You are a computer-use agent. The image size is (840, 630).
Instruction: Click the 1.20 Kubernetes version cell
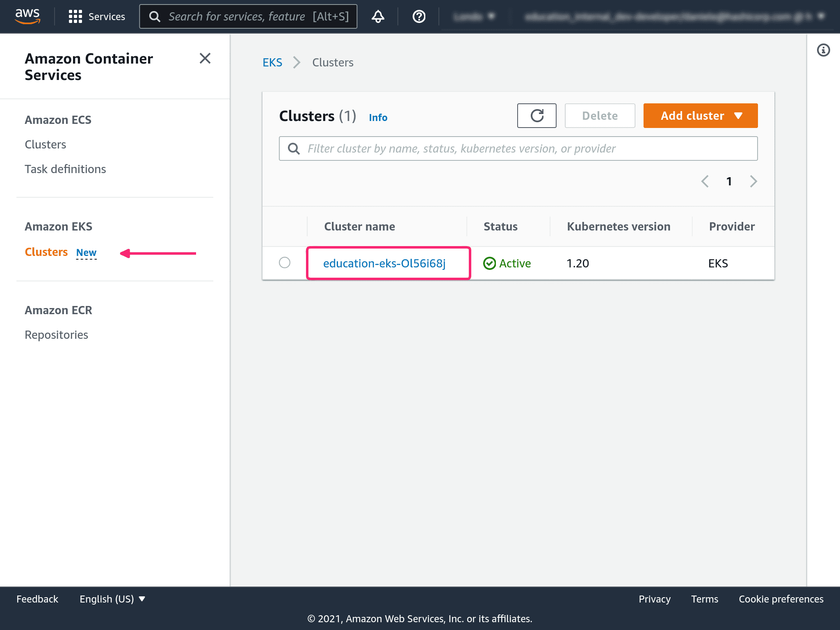click(577, 263)
